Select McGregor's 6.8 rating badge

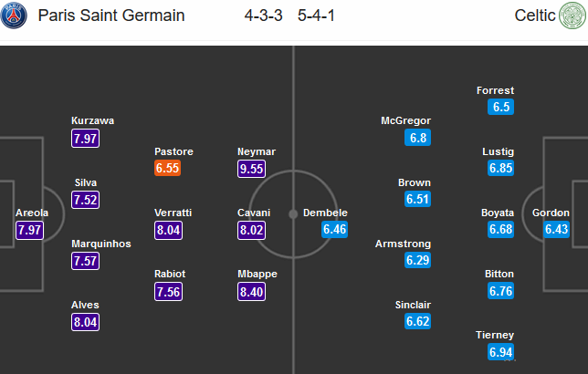418,138
